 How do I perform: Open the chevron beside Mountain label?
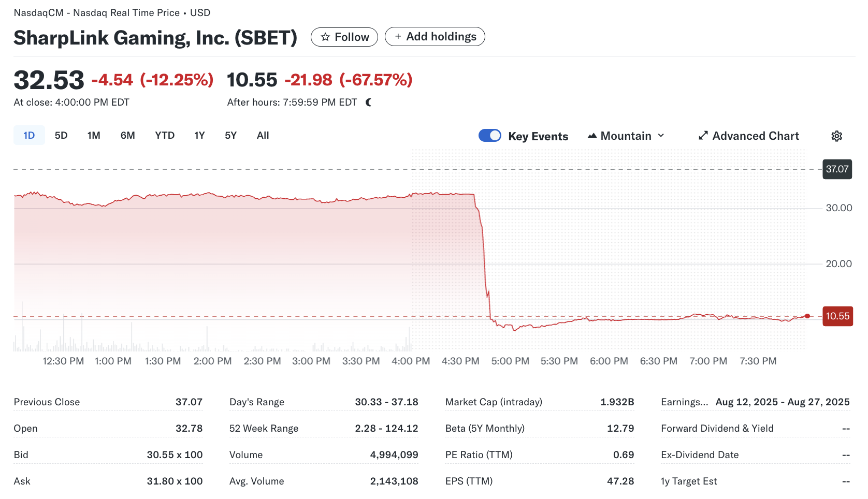coord(661,136)
